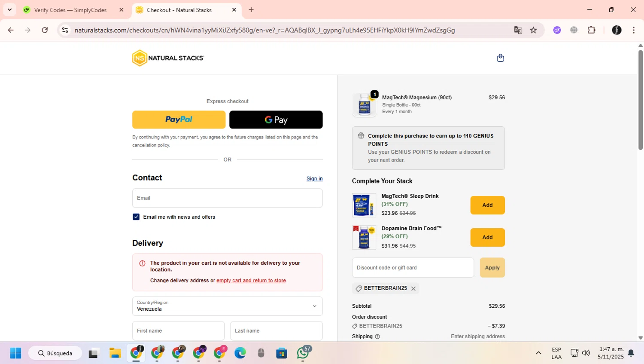Viewport: 644px width, 364px height.
Task: Click the shipping help question mark icon
Action: click(x=377, y=336)
